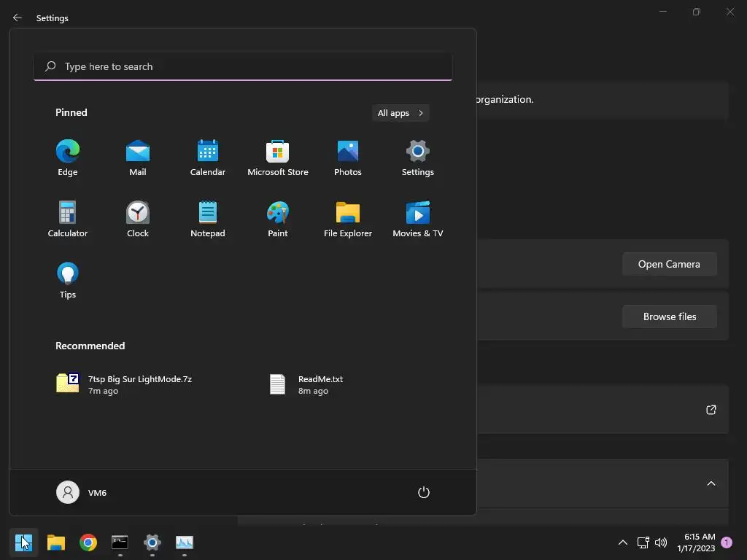
Task: Open the Calendar app
Action: [x=208, y=157]
